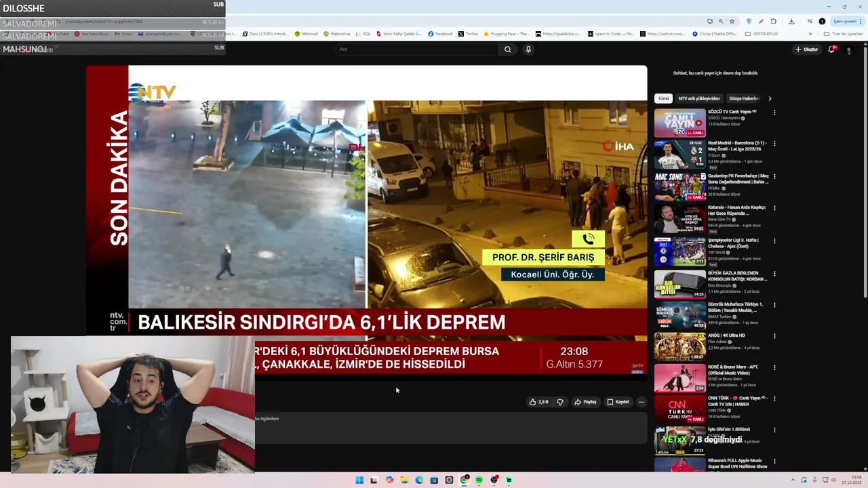
Task: Open options for CNN TÜRK Canlı Yayın
Action: (x=774, y=399)
